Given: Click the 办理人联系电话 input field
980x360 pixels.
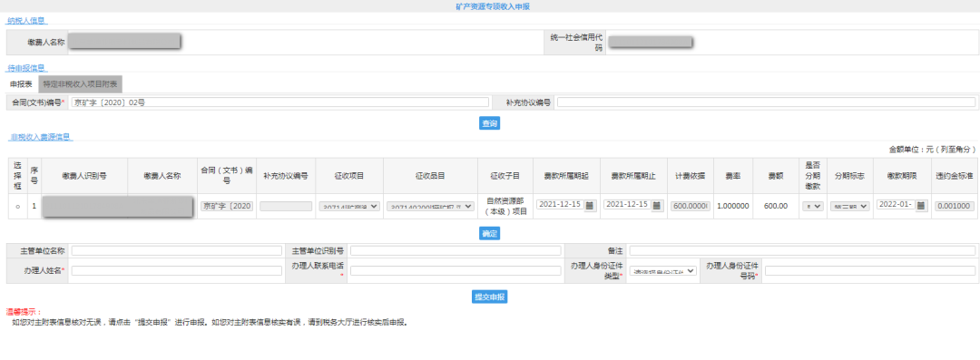Looking at the screenshot, I should click(456, 270).
